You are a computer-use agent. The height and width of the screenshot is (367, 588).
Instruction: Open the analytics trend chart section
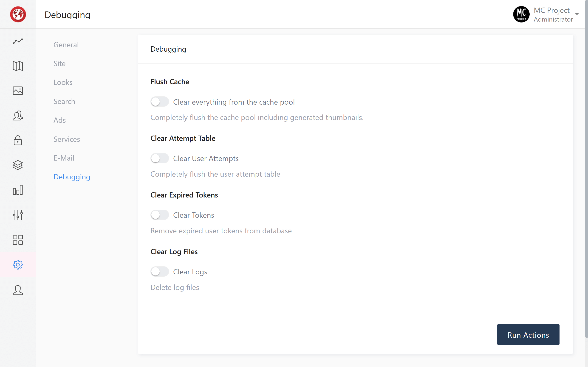[x=18, y=41]
